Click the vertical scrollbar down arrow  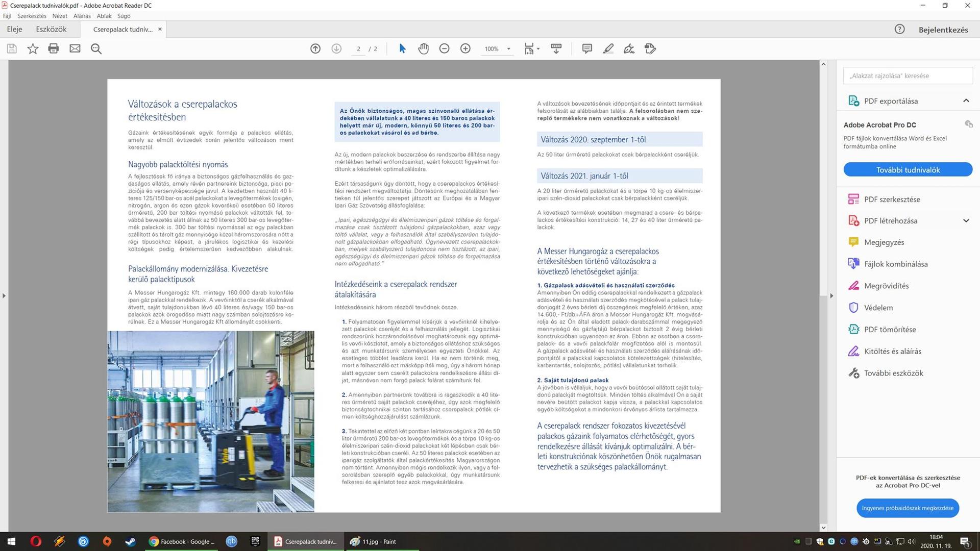click(823, 528)
